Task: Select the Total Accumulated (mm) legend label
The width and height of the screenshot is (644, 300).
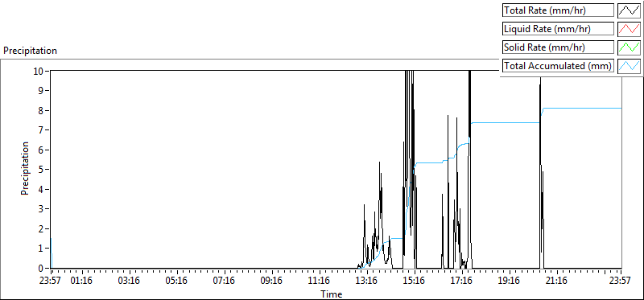Action: point(558,66)
